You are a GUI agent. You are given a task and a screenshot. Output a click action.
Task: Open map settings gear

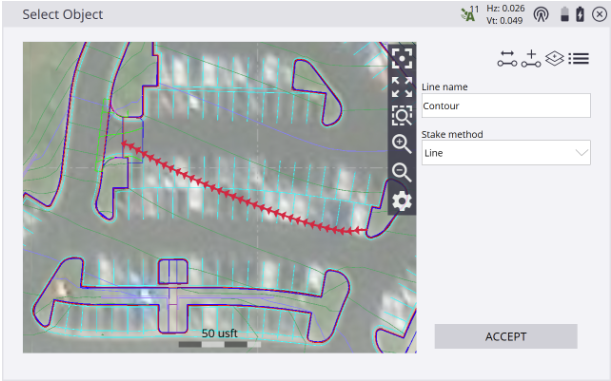click(x=402, y=201)
